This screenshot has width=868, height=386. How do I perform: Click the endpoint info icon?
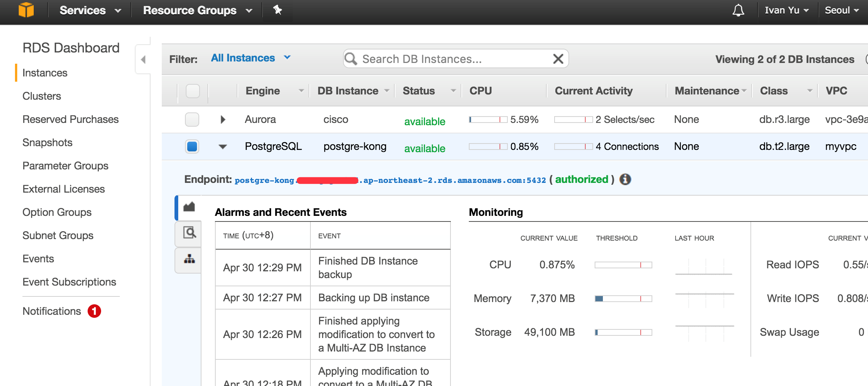coord(625,180)
